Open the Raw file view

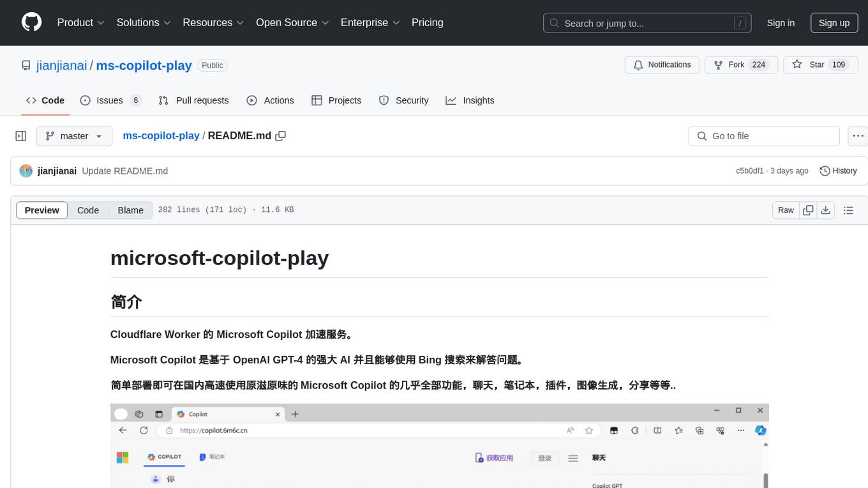786,210
